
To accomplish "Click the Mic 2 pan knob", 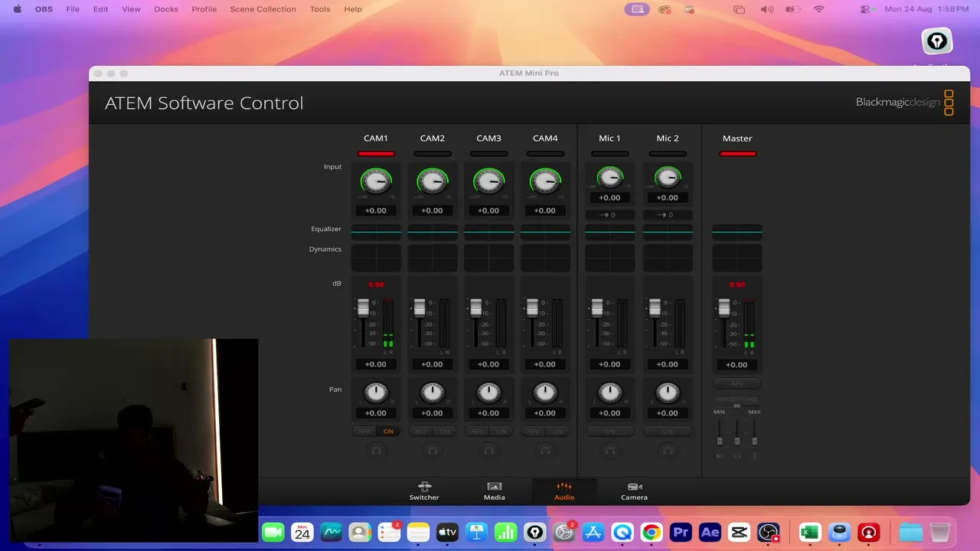I will click(668, 393).
